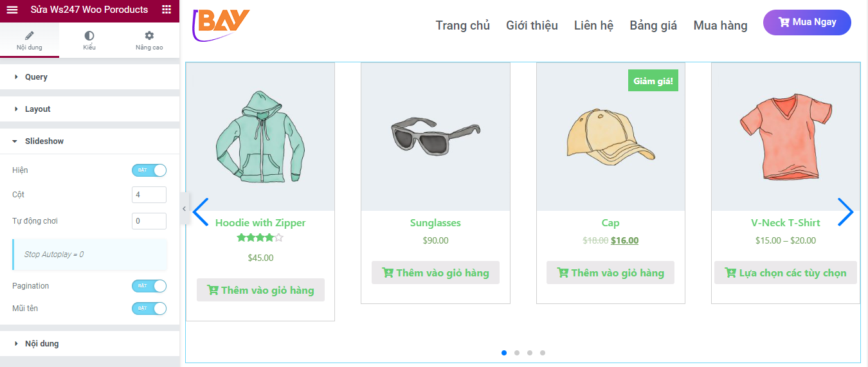Toggle the Hiện slideshow switch
The width and height of the screenshot is (868, 367).
tap(149, 170)
